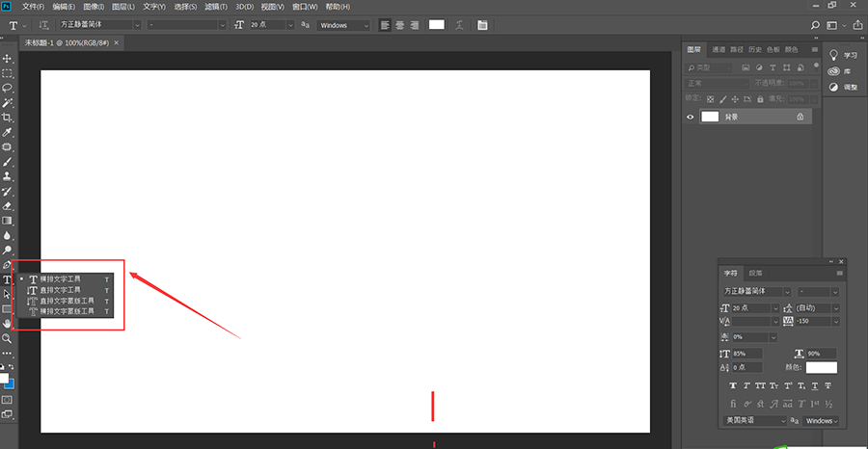Open the 滤镜(T) menu
This screenshot has height=449, width=868.
216,7
